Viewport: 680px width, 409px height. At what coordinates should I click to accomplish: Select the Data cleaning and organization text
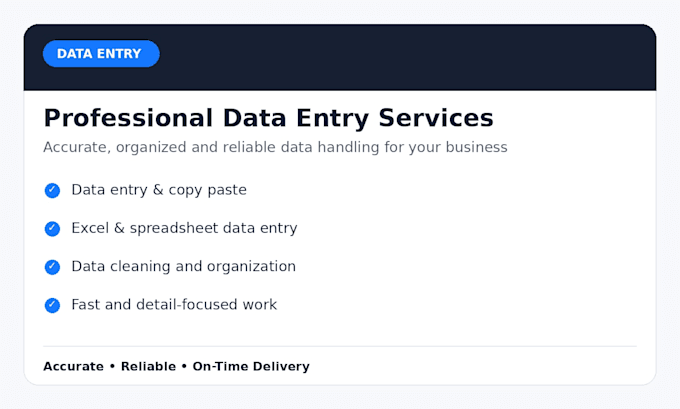point(183,266)
